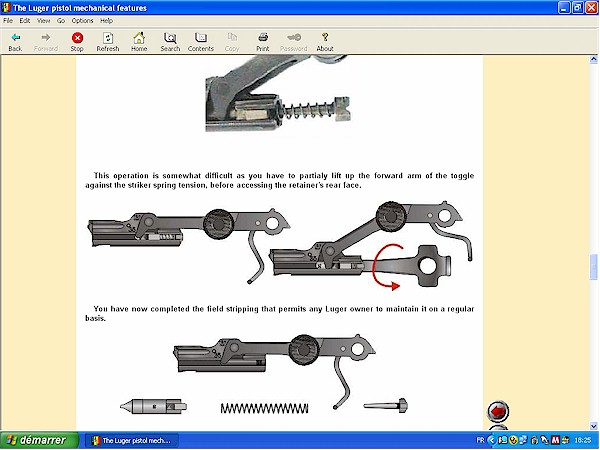The width and height of the screenshot is (600, 450).
Task: Click the far-right tray icon beside the clock
Action: [x=565, y=440]
